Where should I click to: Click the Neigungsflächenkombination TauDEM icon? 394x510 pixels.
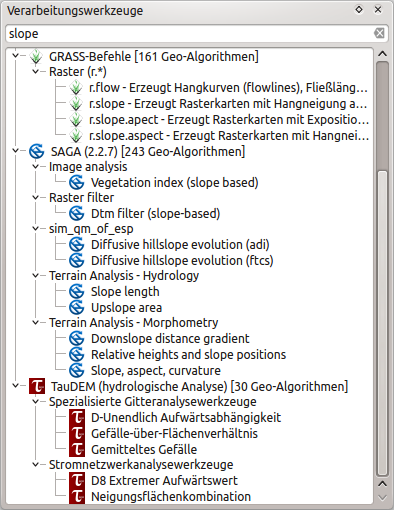tap(77, 496)
